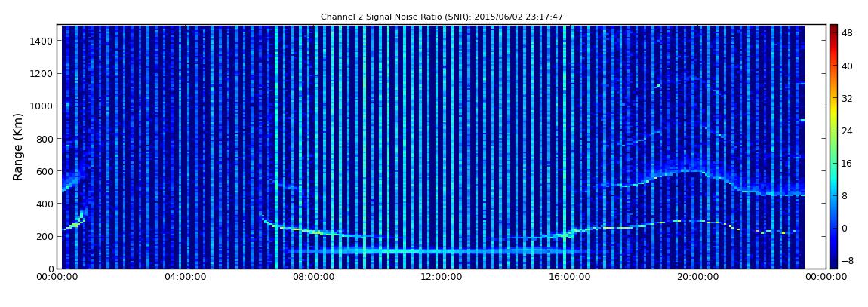Screen dimensions: 868x307
Task: Click the 1200 range tick label
Action: coord(42,74)
